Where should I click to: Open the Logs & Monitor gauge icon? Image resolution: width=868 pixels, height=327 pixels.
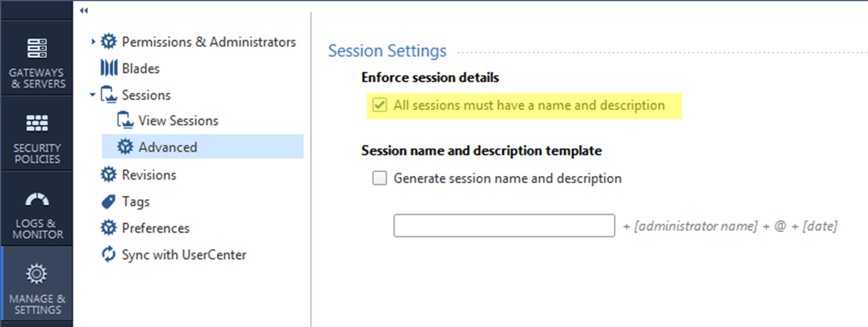coord(36,199)
